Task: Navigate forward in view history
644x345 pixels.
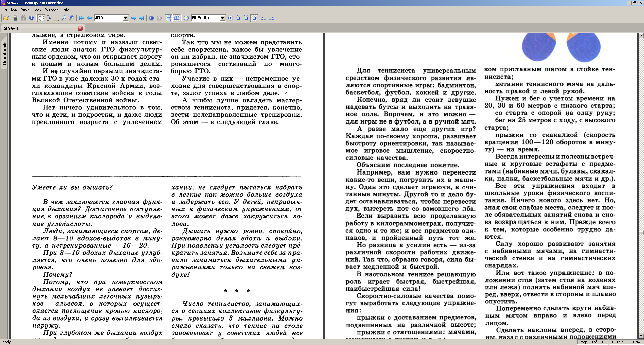Action: click(x=159, y=18)
